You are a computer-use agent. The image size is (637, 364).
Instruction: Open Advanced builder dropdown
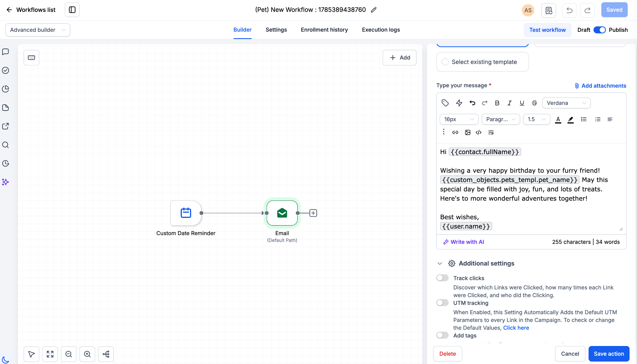(x=38, y=30)
